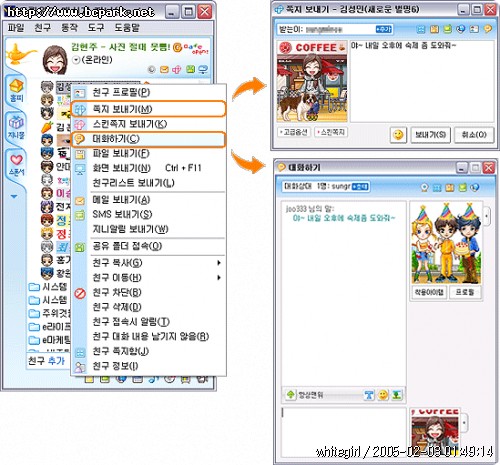Open the 동작 menu
This screenshot has height=465, width=500.
69,28
